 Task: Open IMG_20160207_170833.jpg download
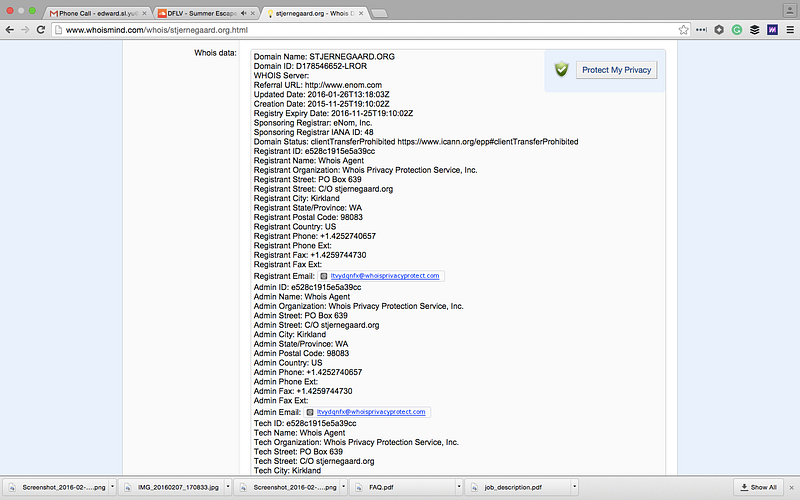click(x=172, y=487)
